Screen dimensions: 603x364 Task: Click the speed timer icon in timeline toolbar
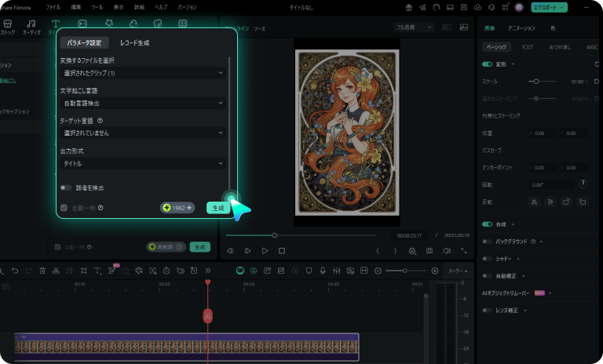(x=166, y=271)
